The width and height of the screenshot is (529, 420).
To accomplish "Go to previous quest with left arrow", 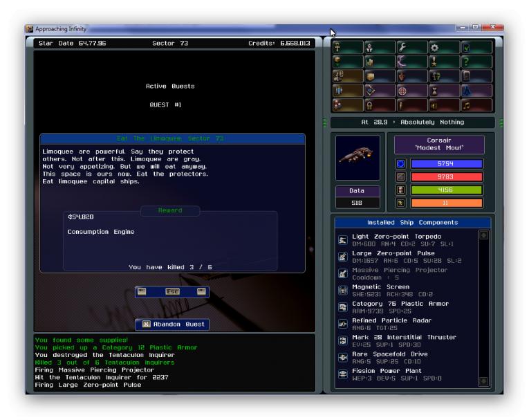I will (x=142, y=291).
